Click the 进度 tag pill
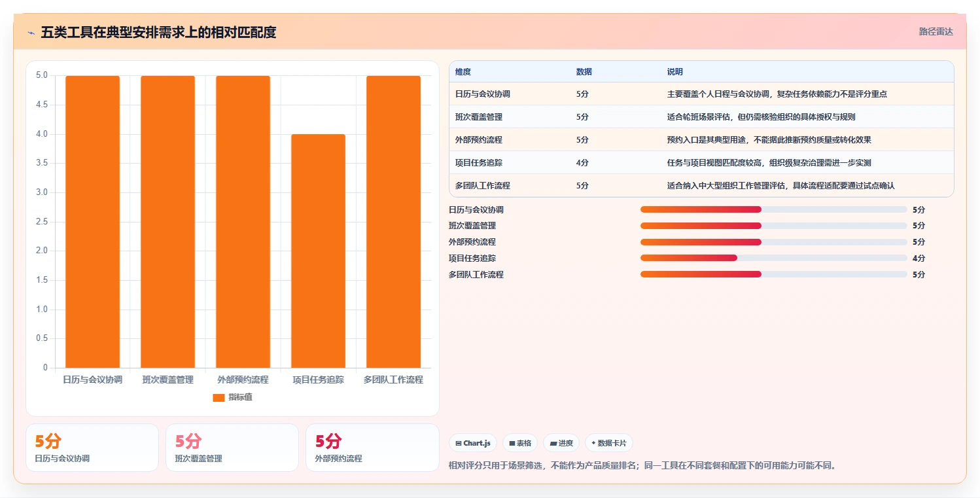The height and width of the screenshot is (498, 980). click(x=561, y=443)
